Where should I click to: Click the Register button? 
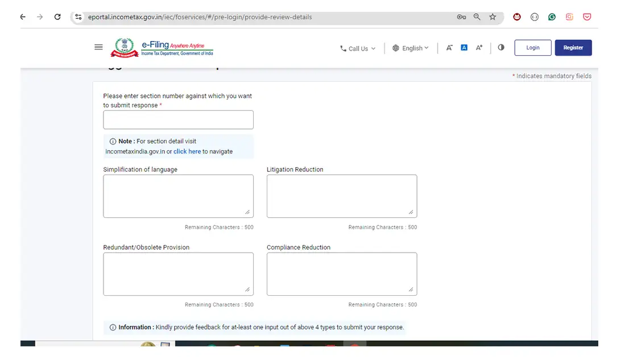573,48
